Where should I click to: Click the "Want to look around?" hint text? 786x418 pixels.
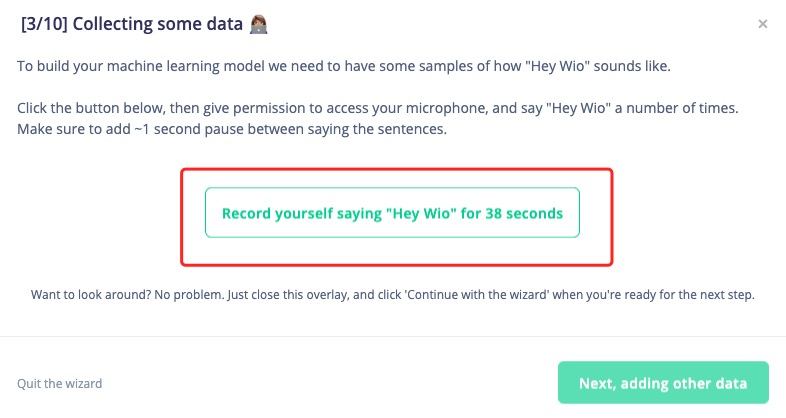(392, 295)
